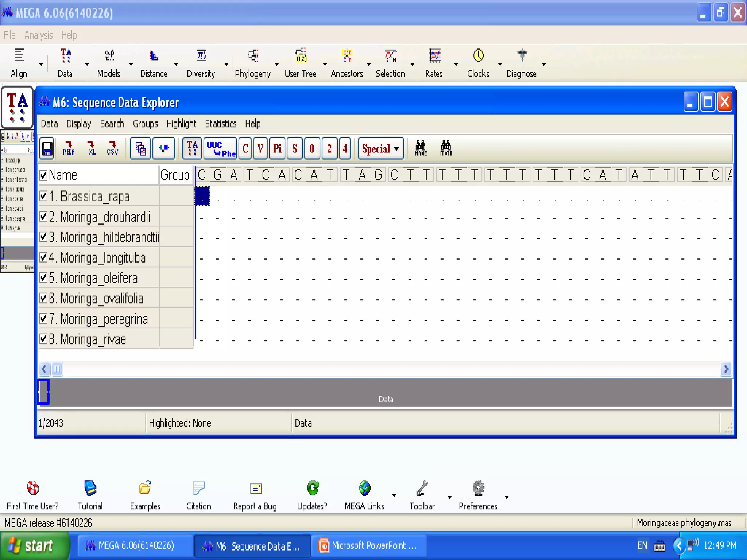Uncheck Moringa_longituba checkbox
The height and width of the screenshot is (560, 747).
(43, 257)
